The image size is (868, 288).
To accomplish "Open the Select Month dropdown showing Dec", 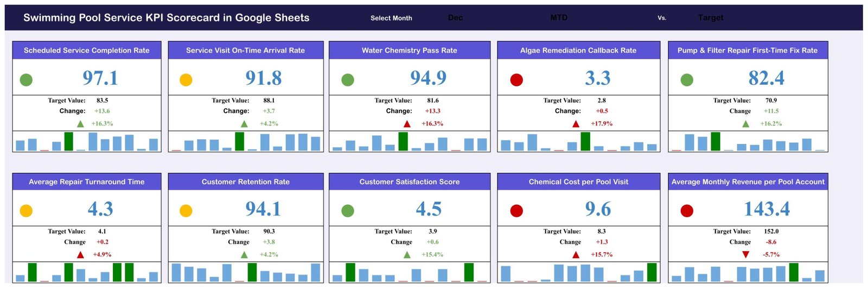I will coord(456,18).
